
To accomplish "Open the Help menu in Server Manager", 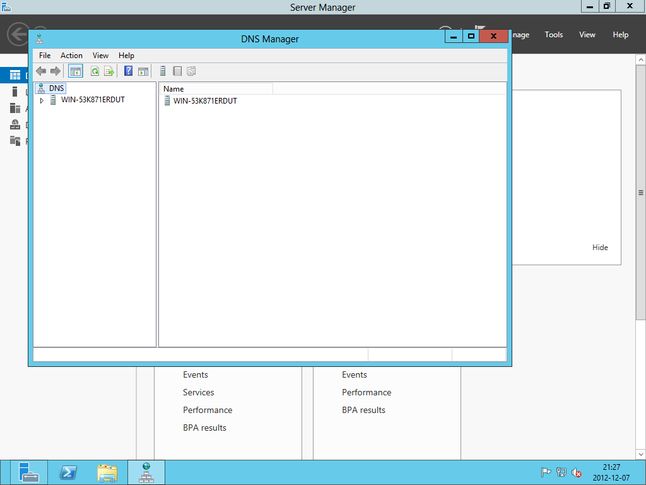I will pos(620,35).
